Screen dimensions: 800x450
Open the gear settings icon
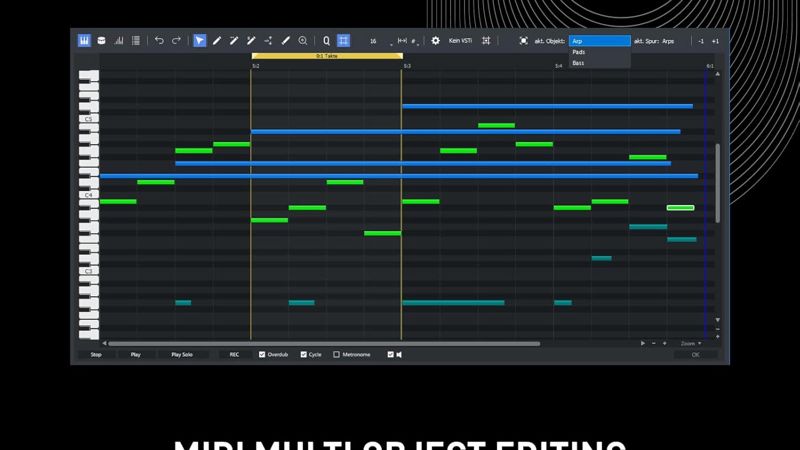(435, 41)
